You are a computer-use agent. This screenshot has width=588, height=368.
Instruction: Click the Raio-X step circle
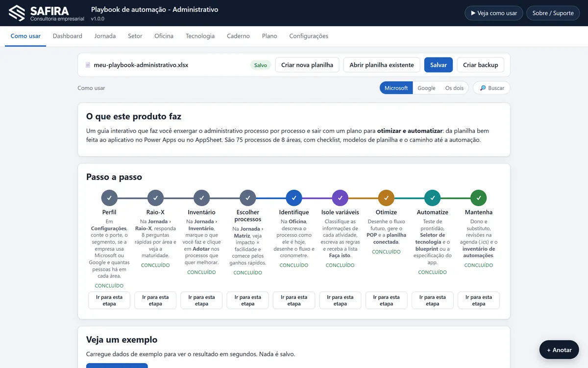pyautogui.click(x=155, y=198)
